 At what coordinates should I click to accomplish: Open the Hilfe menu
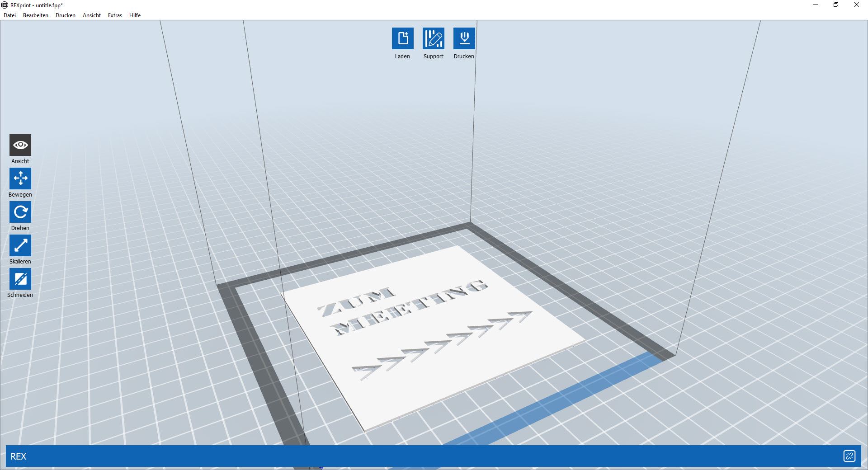pyautogui.click(x=135, y=15)
